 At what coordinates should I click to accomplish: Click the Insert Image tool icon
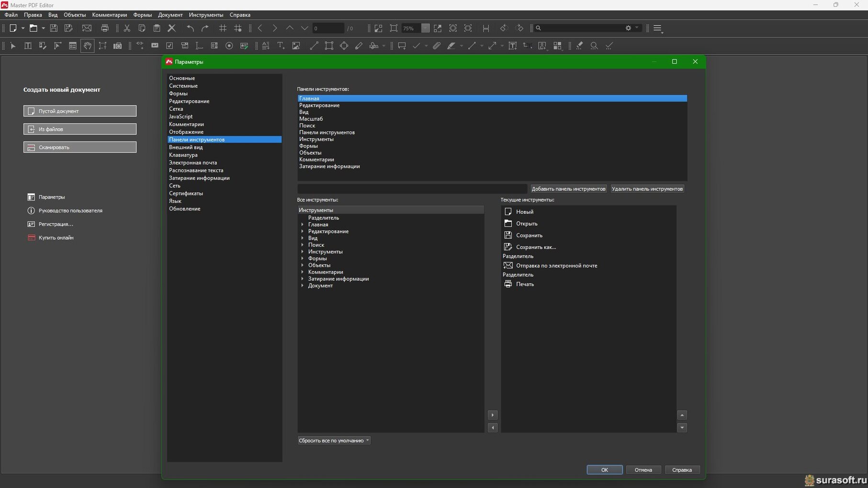(296, 46)
